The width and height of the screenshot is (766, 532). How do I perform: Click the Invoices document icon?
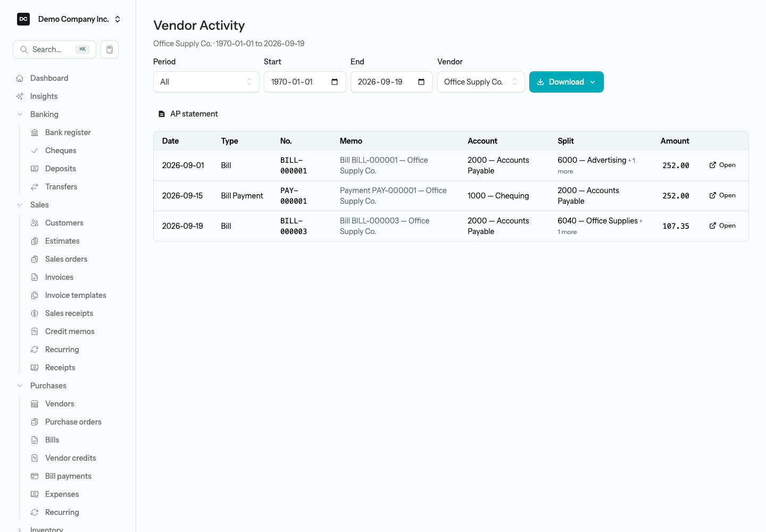click(x=35, y=277)
